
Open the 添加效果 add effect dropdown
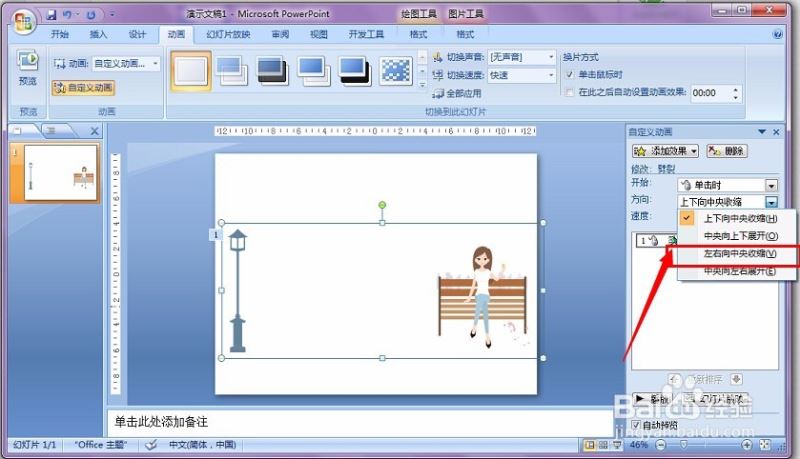665,151
